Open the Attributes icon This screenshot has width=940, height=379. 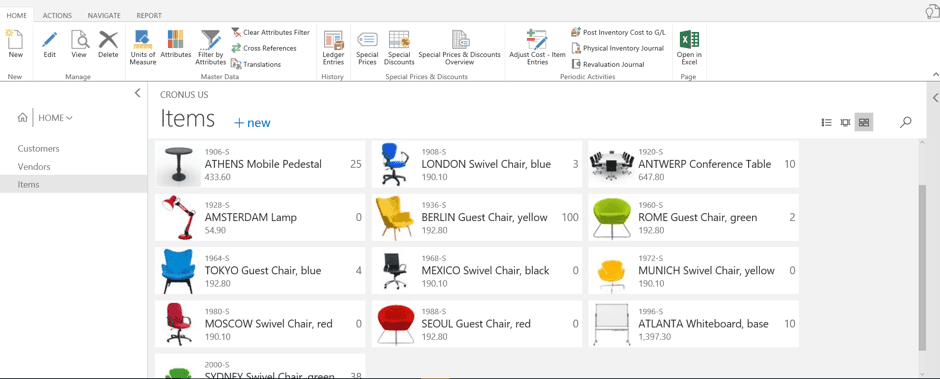[x=176, y=40]
